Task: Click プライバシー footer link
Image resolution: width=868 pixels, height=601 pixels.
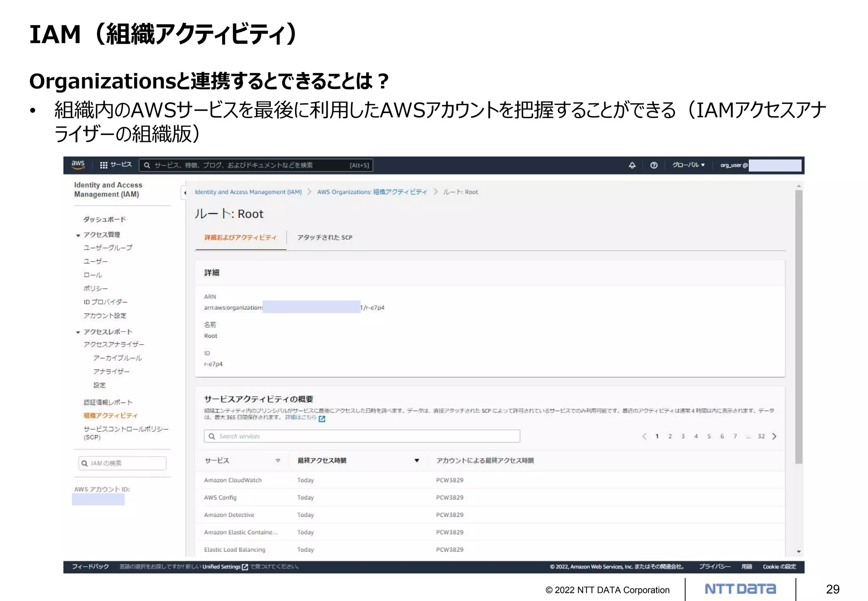Action: tap(715, 567)
